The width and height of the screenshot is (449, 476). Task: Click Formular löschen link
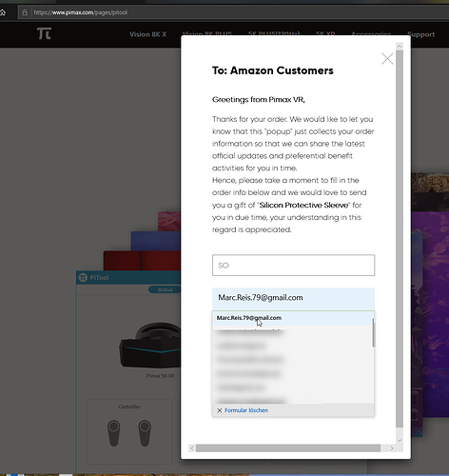tap(246, 410)
